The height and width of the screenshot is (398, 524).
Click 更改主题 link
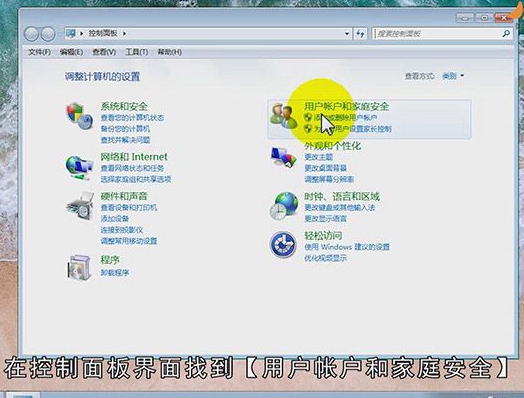pos(318,157)
